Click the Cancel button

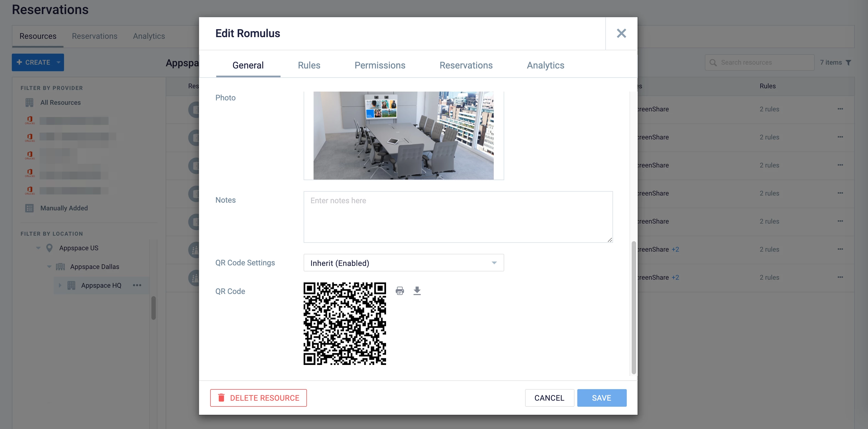pos(549,398)
